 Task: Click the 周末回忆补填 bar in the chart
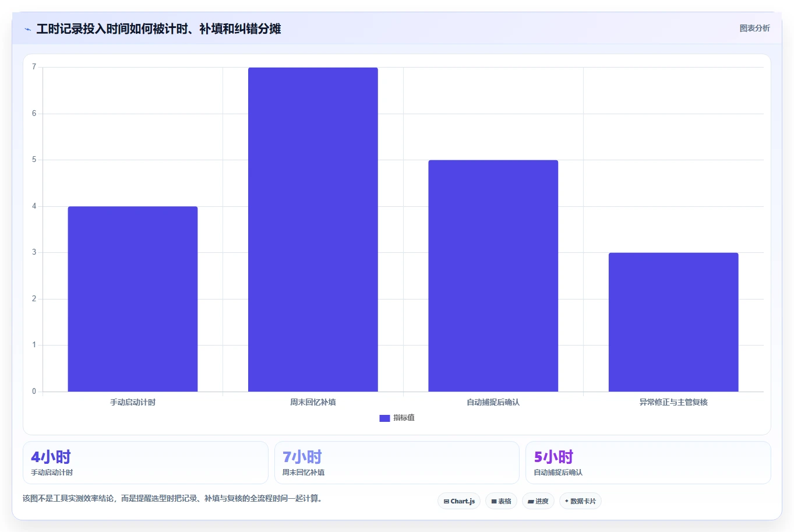313,230
